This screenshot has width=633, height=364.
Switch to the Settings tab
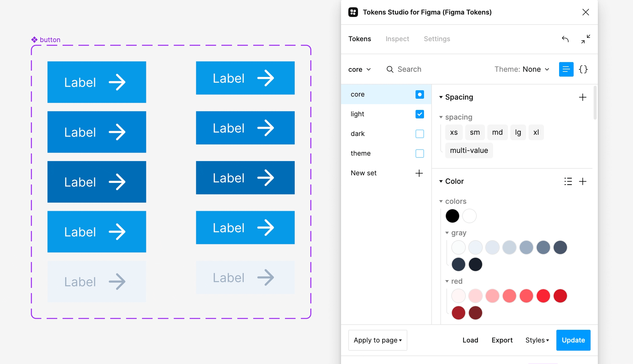[437, 39]
